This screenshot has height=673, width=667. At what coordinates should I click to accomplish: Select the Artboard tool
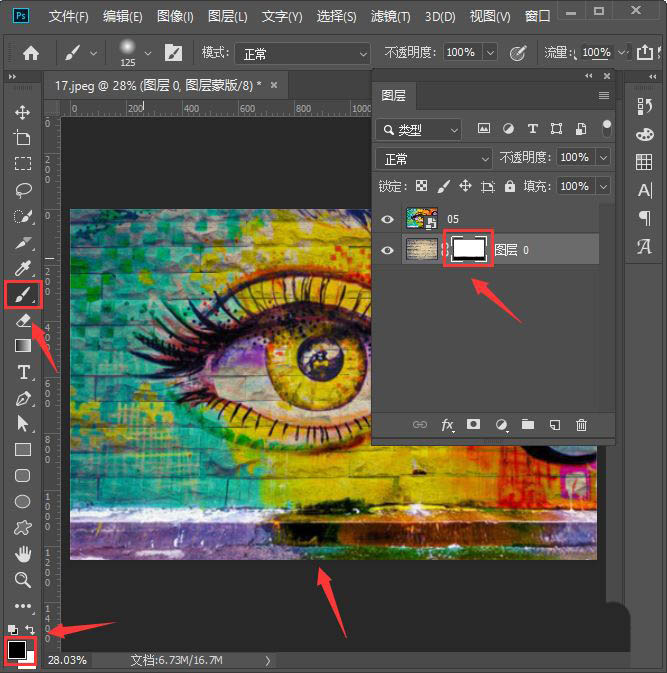click(x=22, y=138)
